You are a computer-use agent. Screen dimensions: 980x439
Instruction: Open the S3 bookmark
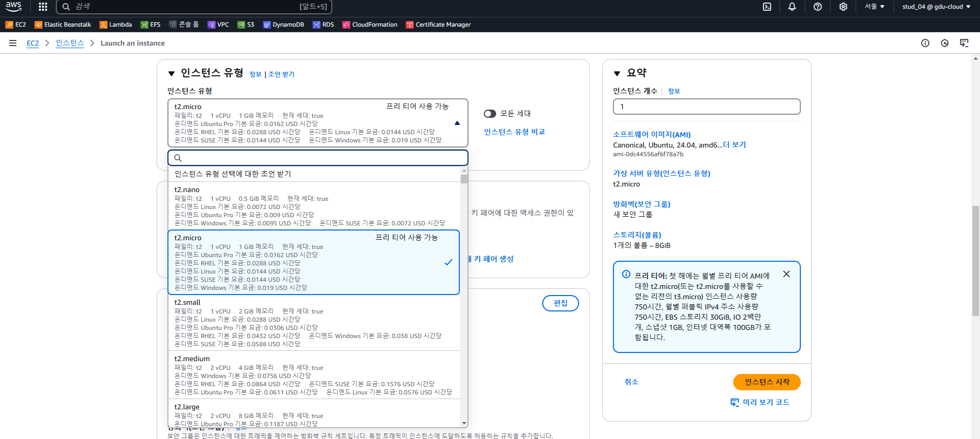click(246, 25)
